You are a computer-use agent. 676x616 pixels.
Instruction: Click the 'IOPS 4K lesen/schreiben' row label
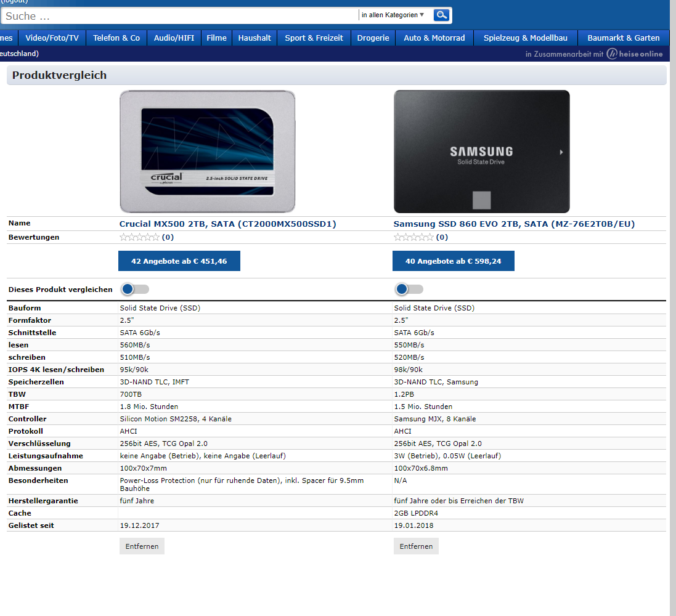pyautogui.click(x=56, y=370)
